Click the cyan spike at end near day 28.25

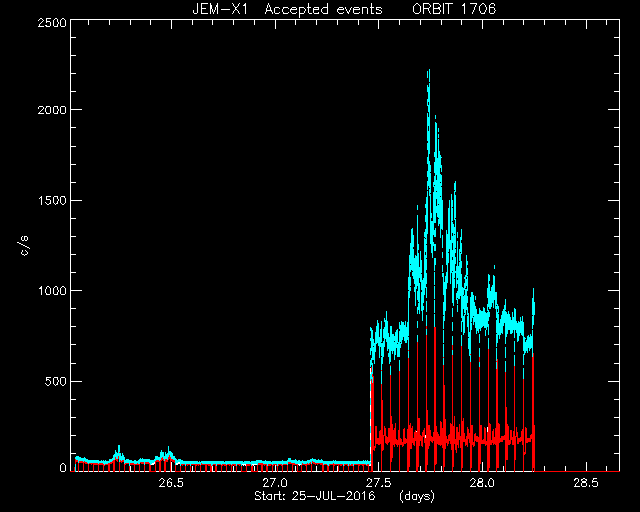(x=533, y=302)
